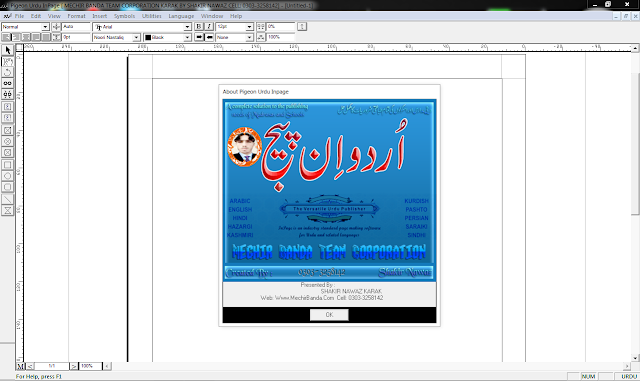
Task: Click the scaling icon beside 100%
Action: click(261, 37)
